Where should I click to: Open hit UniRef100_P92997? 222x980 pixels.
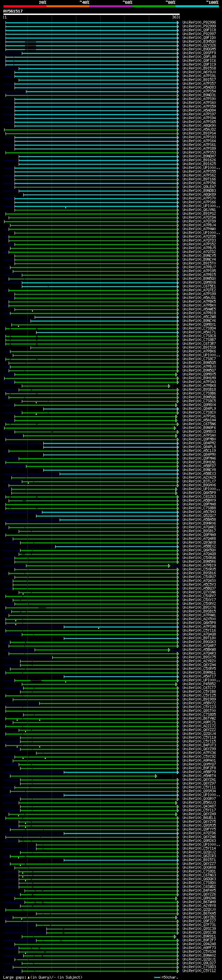[199, 34]
